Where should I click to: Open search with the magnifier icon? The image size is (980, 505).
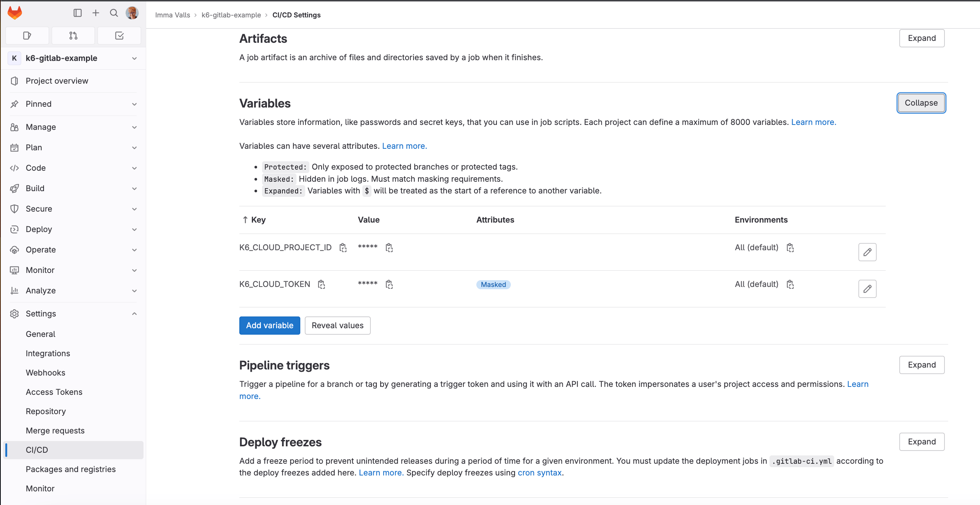click(114, 13)
